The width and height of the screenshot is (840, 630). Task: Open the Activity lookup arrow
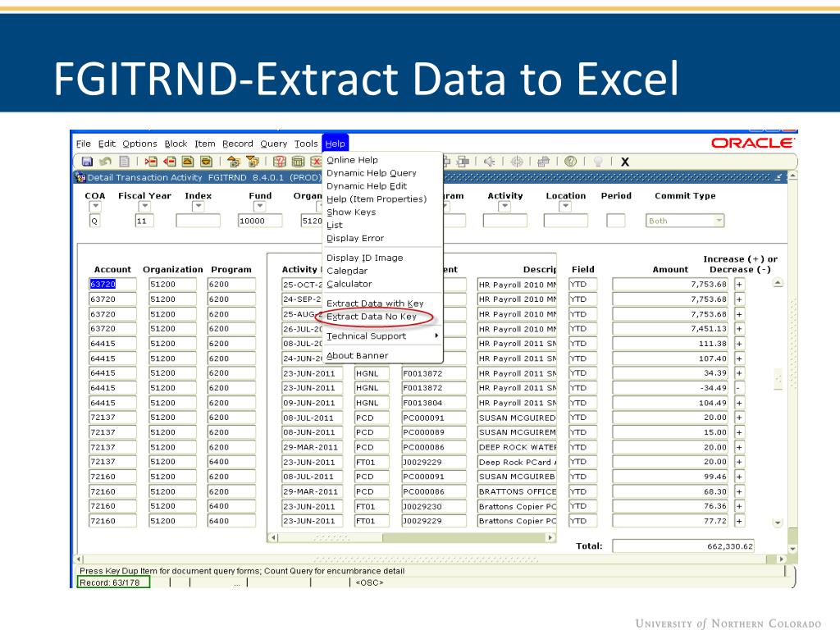[x=504, y=206]
